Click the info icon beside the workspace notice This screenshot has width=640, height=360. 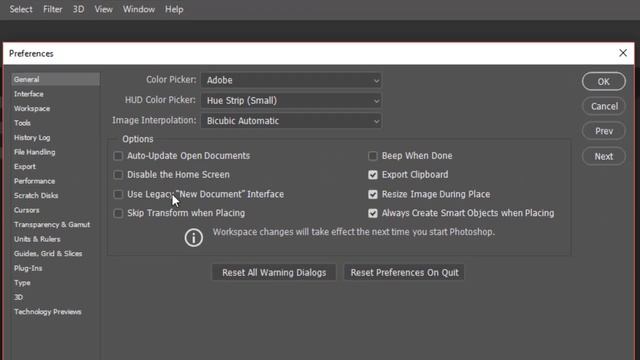(x=193, y=238)
